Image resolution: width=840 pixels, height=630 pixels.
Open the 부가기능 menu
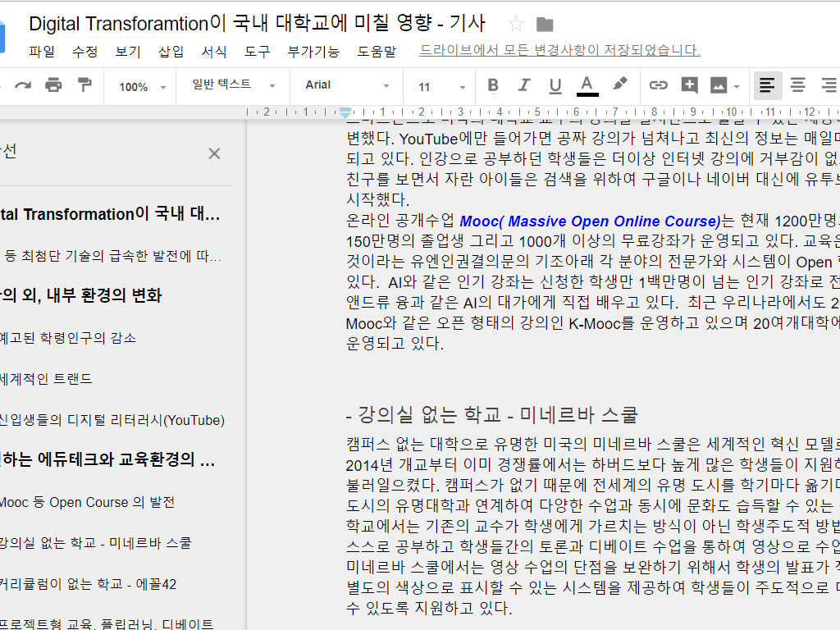point(313,52)
